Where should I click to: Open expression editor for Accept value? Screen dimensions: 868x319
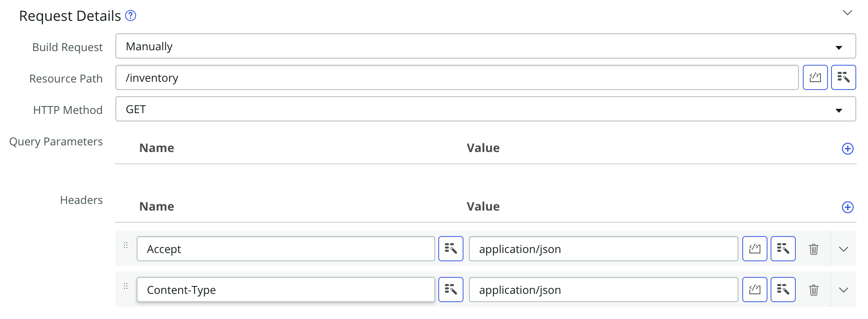[755, 249]
